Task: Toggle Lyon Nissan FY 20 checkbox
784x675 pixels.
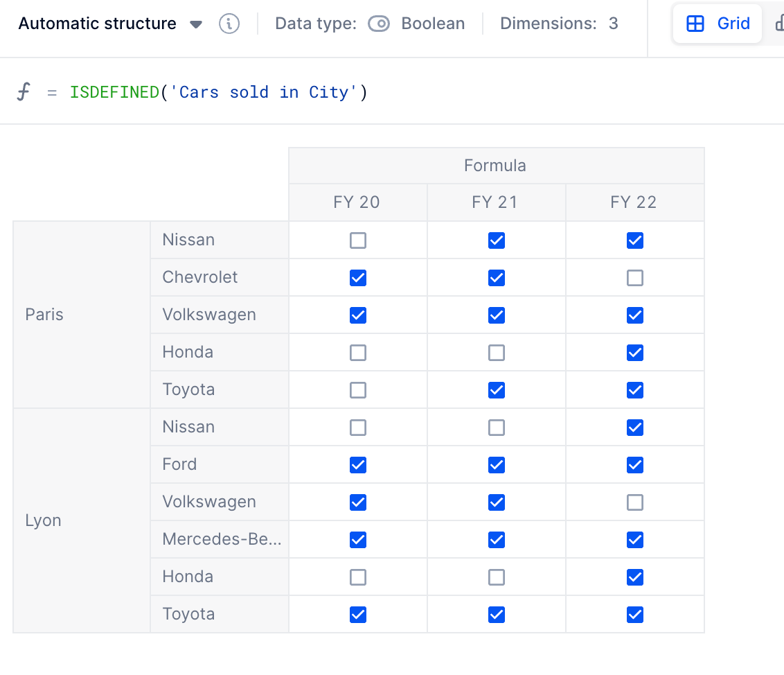Action: click(358, 428)
